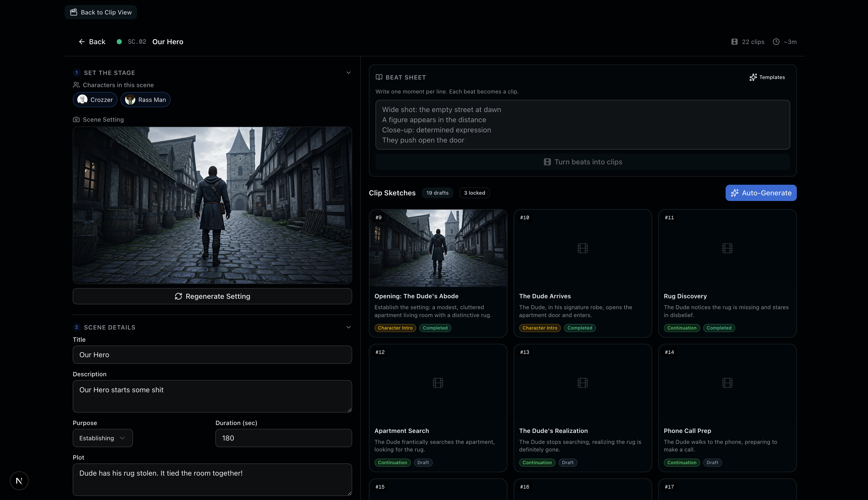Image resolution: width=868 pixels, height=500 pixels.
Task: Click the book icon beside BEAT SHEET
Action: coord(379,77)
